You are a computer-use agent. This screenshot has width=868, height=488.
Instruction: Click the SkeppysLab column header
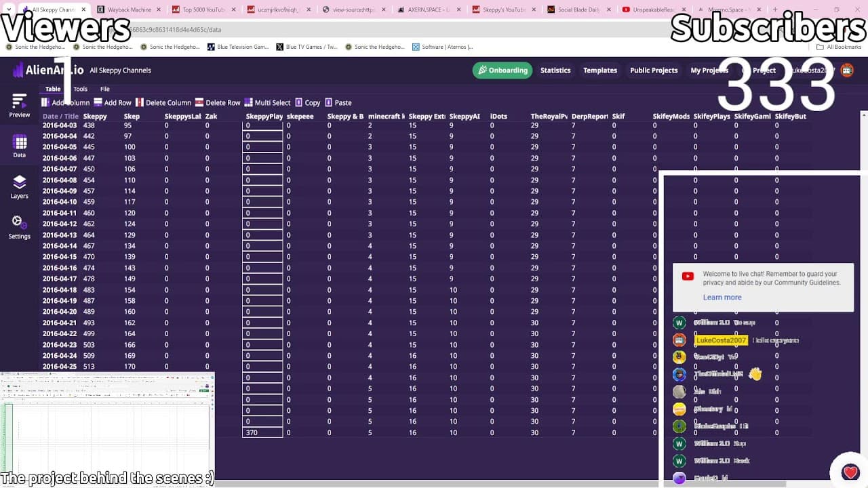182,117
